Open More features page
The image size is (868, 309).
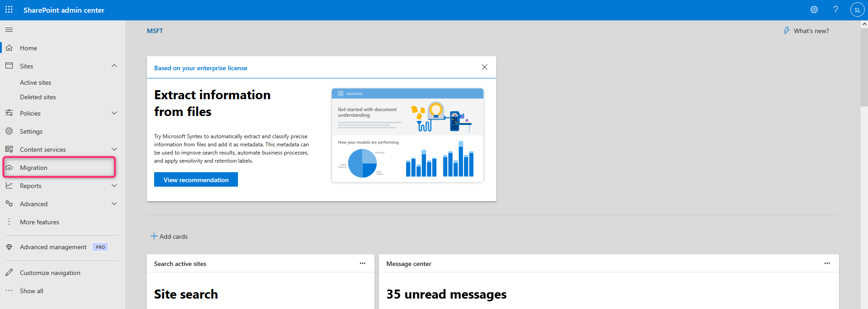point(39,222)
